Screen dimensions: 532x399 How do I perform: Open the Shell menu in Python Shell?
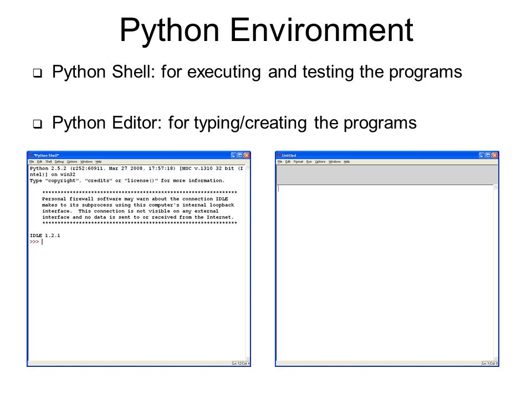[x=49, y=162]
